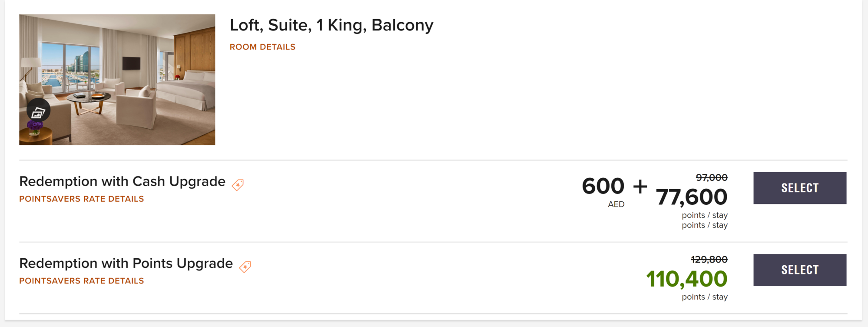Click the PointSavers tag icon beside Points Upgrade
868x327 pixels.
245,267
